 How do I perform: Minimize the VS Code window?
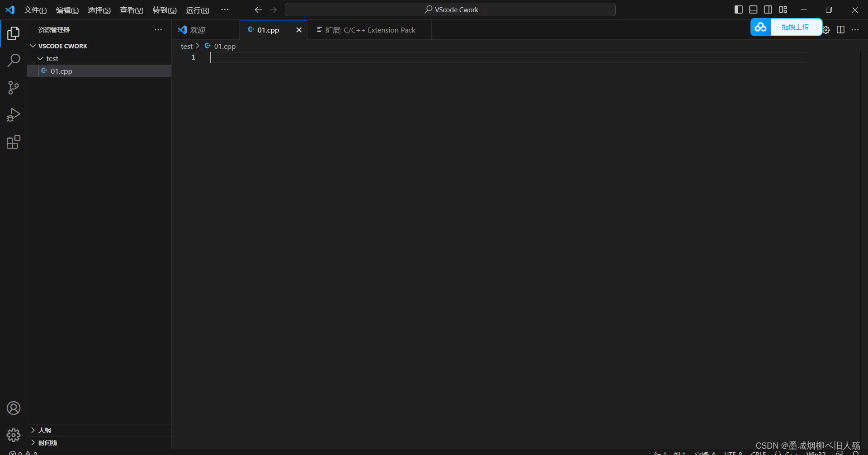pyautogui.click(x=803, y=9)
